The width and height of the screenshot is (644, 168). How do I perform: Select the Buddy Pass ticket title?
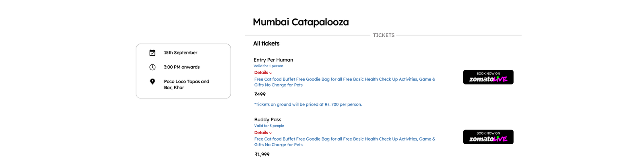pos(268,120)
